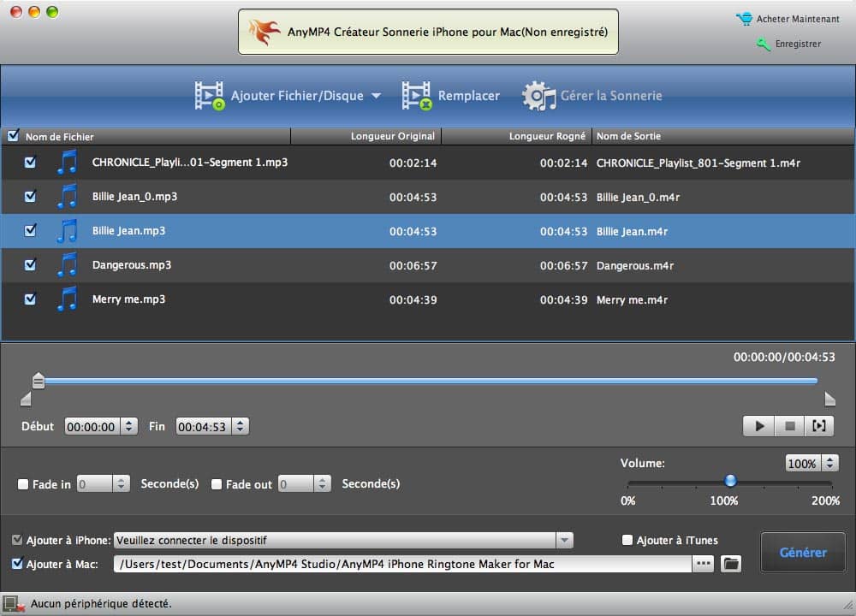Expand the Ajouter Fichier/Disque dropdown arrow
This screenshot has width=856, height=616.
(376, 96)
